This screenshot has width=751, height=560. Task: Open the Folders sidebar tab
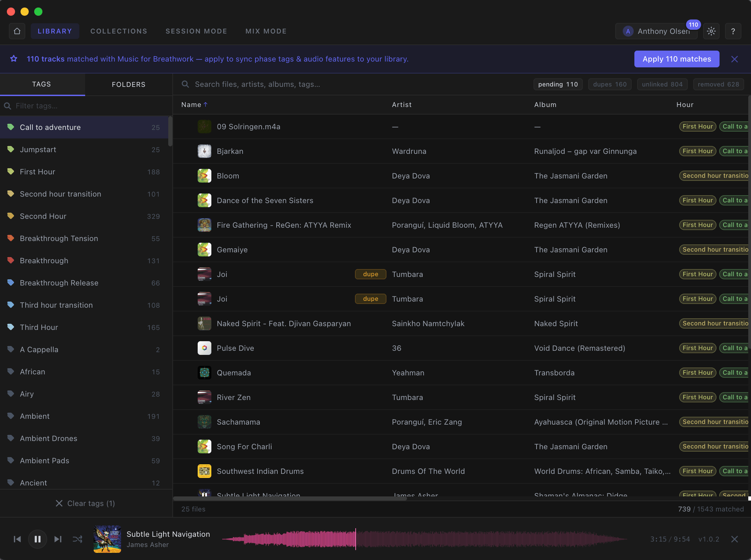coord(129,84)
